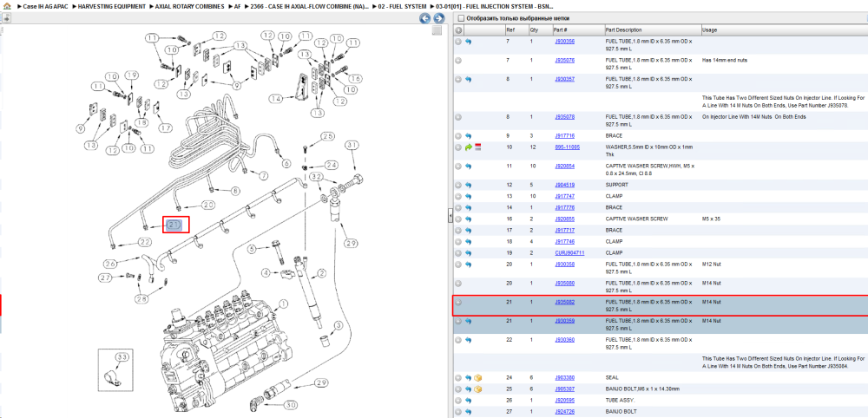
Task: Open part link J930356
Action: point(565,42)
